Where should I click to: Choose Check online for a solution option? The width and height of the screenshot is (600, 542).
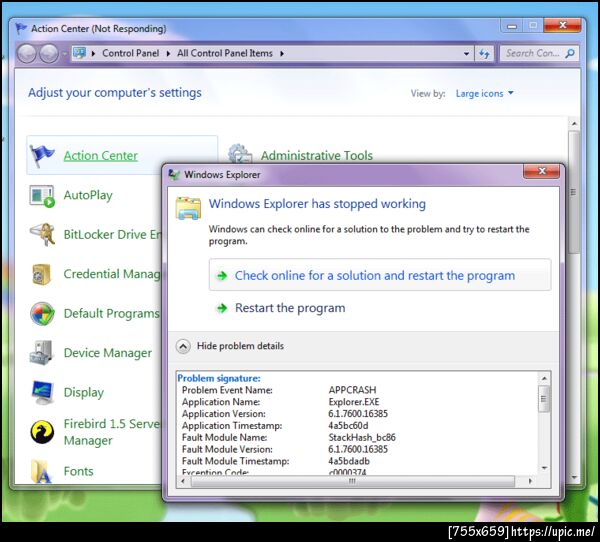(380, 275)
